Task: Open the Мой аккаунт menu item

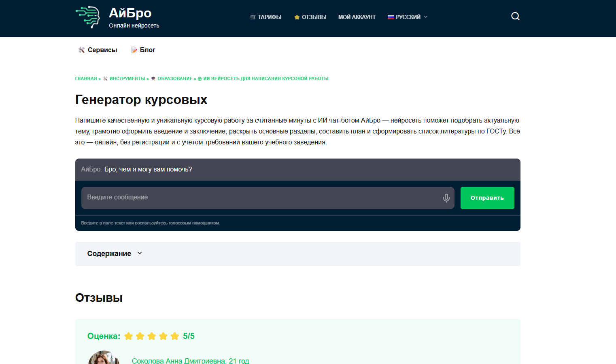Action: tap(357, 17)
